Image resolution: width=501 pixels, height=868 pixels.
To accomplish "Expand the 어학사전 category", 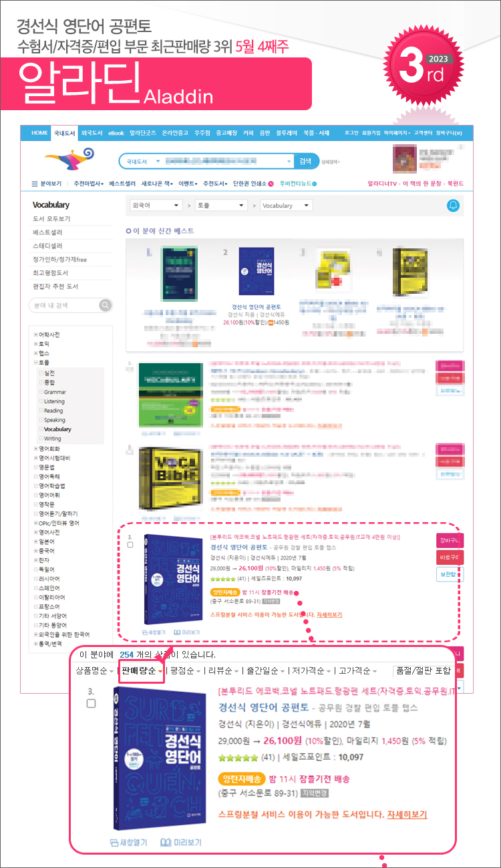I will click(x=36, y=335).
